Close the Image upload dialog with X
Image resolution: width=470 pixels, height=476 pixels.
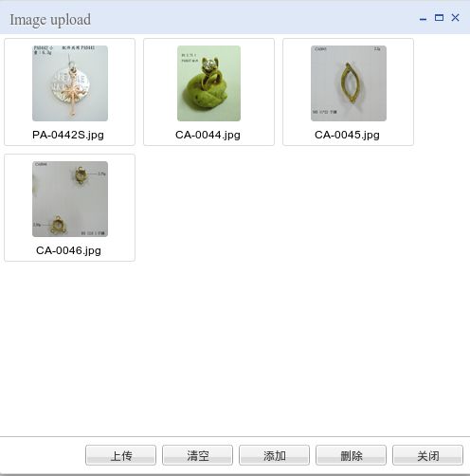point(455,18)
